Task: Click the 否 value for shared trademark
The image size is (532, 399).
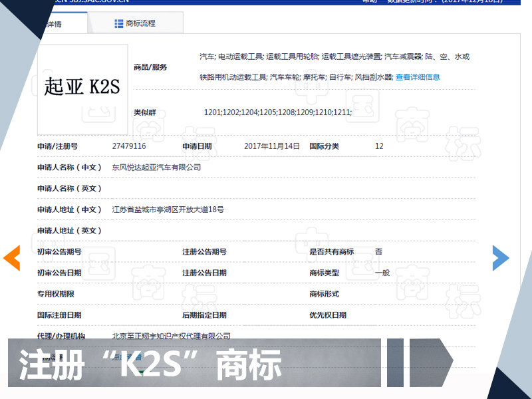Action: pos(378,252)
